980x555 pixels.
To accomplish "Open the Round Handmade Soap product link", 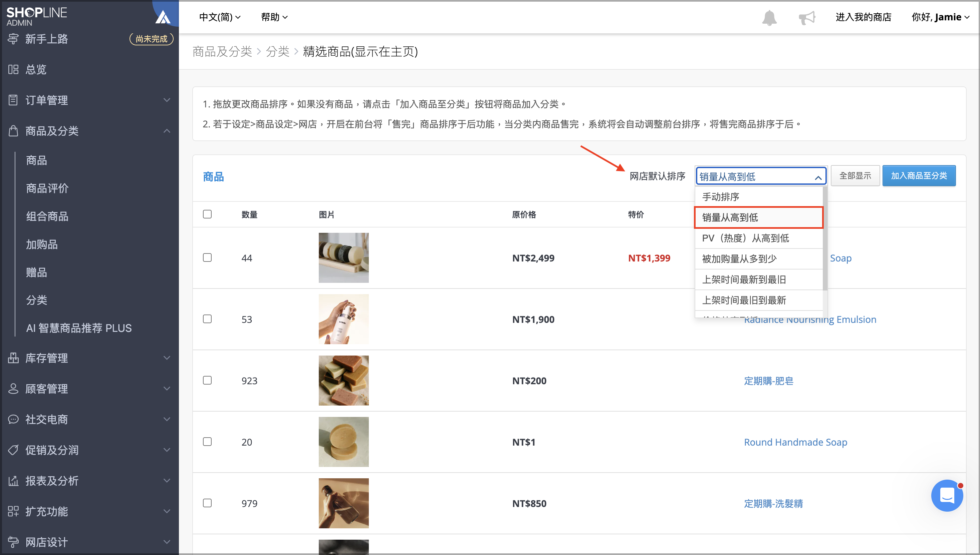I will pos(795,442).
